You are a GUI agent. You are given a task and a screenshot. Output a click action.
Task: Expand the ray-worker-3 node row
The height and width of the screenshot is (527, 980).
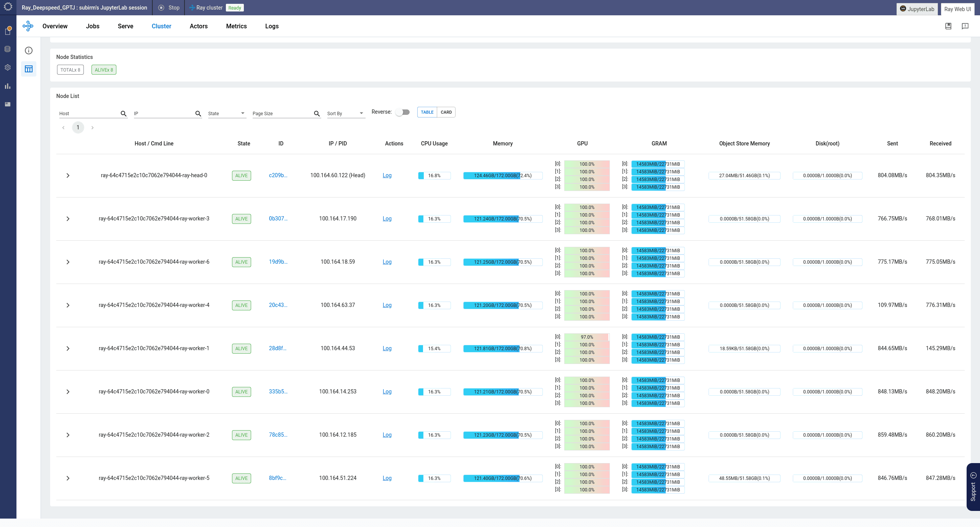click(68, 219)
